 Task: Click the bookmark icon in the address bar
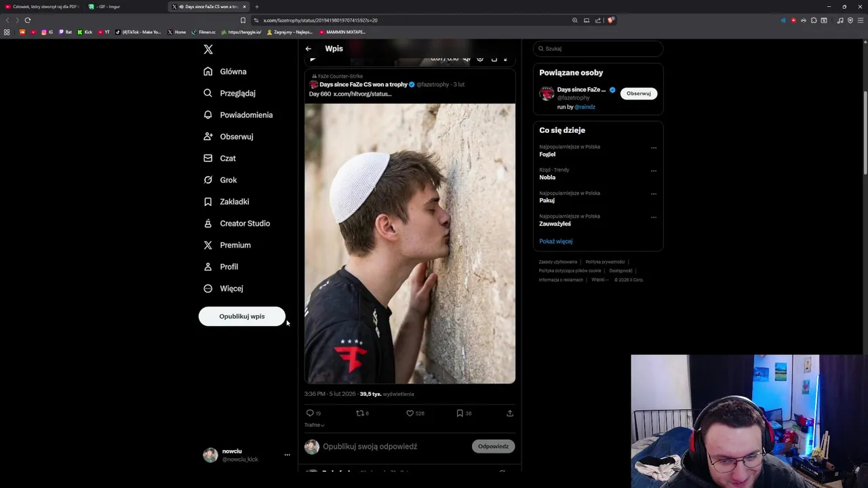243,20
